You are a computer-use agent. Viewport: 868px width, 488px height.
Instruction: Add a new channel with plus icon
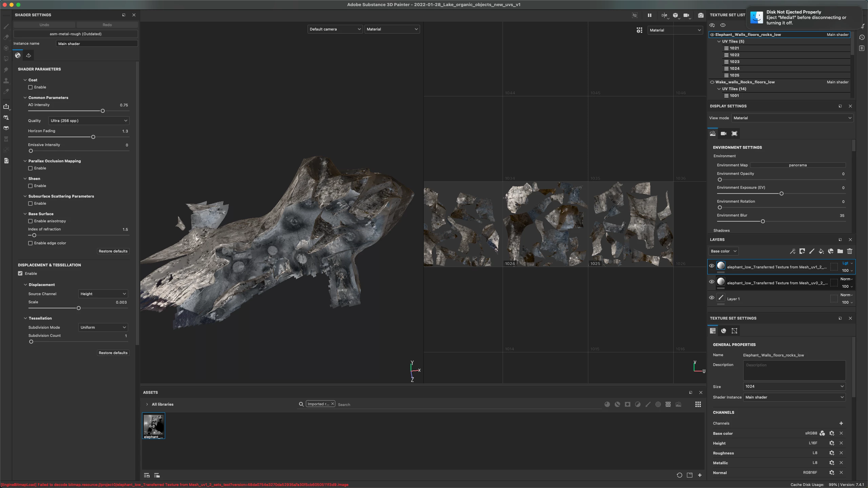coord(841,423)
